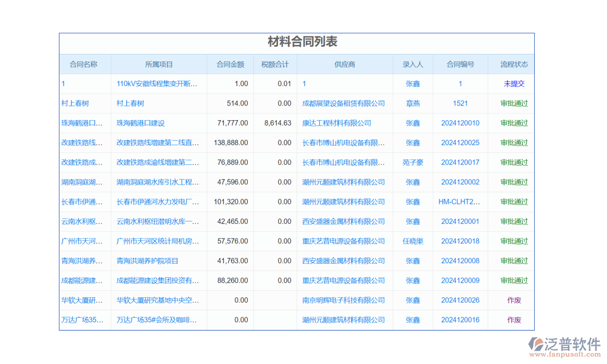Click the 供应商 column header
607x364 pixels.
[x=344, y=64]
